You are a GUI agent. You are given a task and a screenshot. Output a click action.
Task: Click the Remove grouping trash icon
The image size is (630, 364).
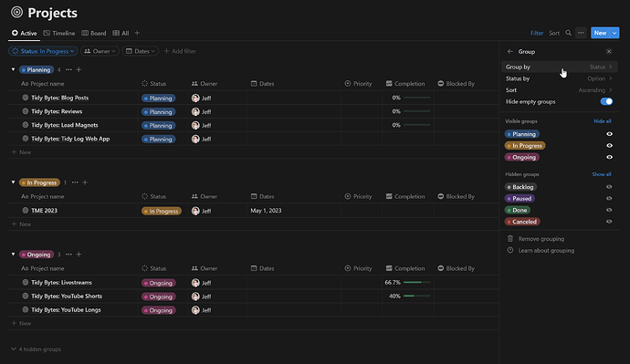(x=510, y=239)
